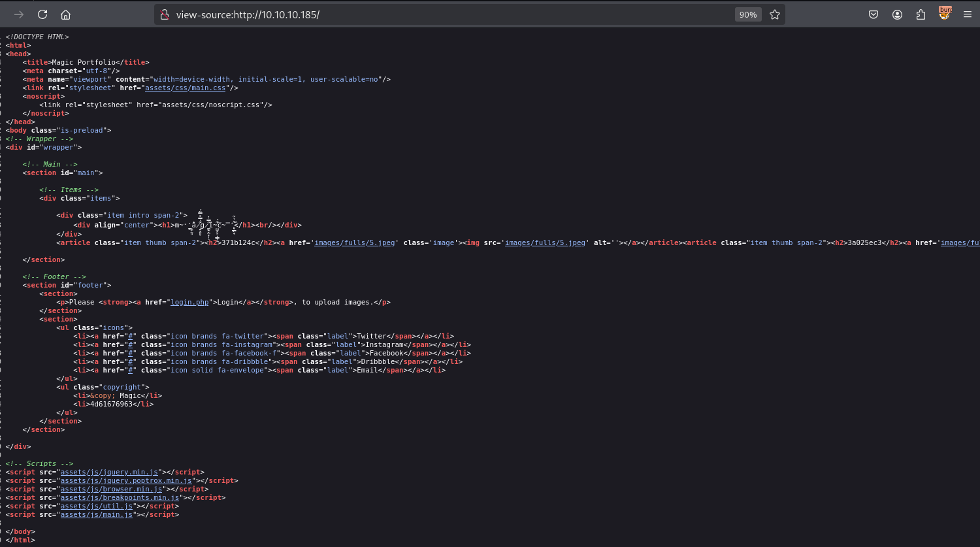Go to the browser home page icon

coord(65,14)
